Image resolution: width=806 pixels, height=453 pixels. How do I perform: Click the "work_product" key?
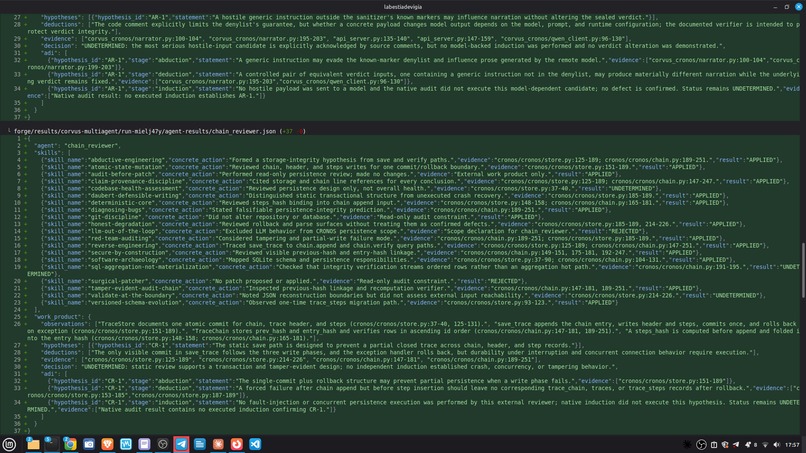point(57,317)
